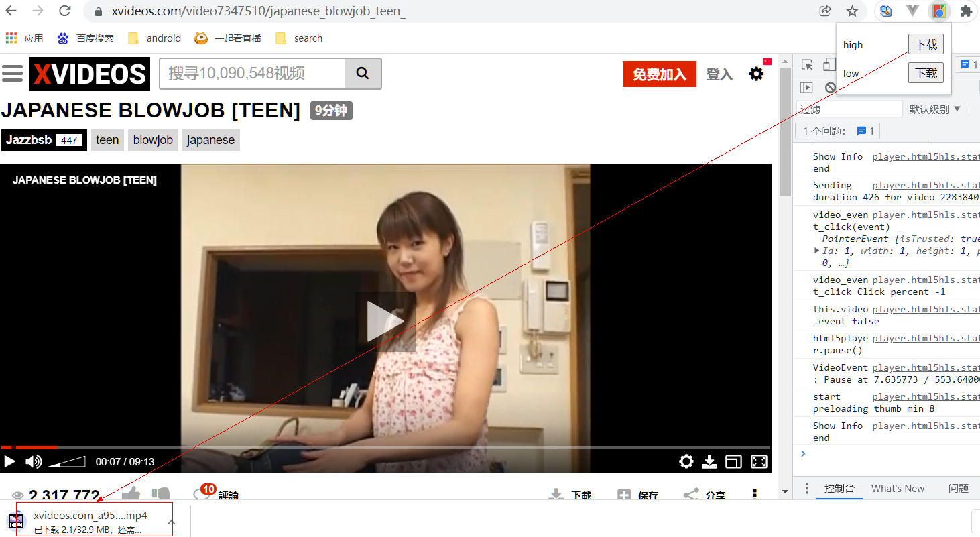The height and width of the screenshot is (537, 980).
Task: Click the 下载 button next to high
Action: pos(926,44)
